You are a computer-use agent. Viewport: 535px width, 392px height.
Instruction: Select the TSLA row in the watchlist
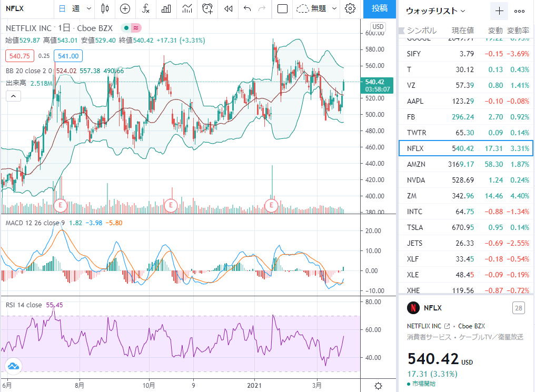(x=466, y=227)
